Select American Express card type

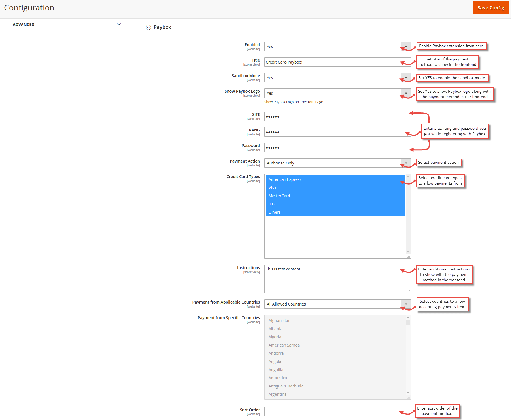click(x=335, y=179)
